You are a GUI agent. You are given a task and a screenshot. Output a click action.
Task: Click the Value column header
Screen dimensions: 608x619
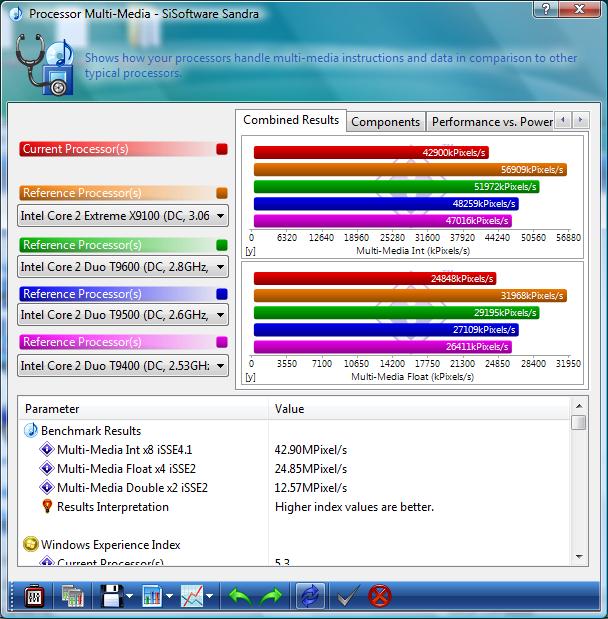point(419,409)
